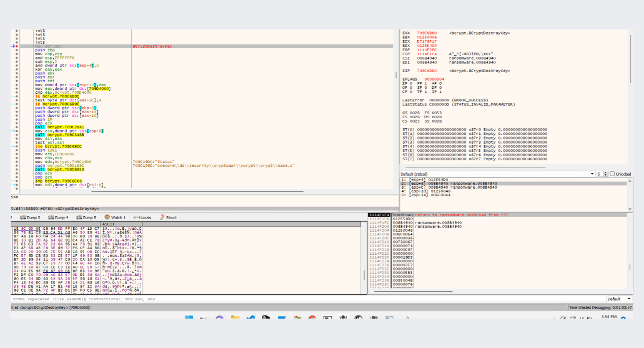
Task: Select the mov ebp,esp instruction
Action: click(x=48, y=54)
